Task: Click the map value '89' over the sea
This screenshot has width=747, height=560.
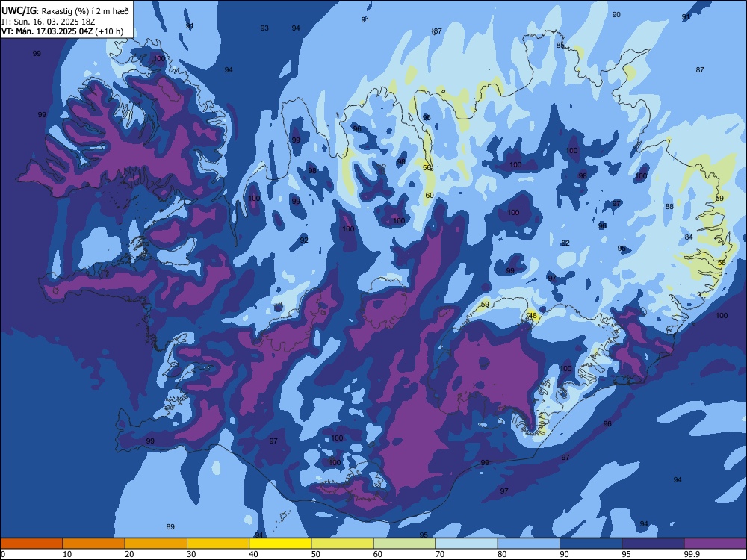Action: [x=170, y=526]
